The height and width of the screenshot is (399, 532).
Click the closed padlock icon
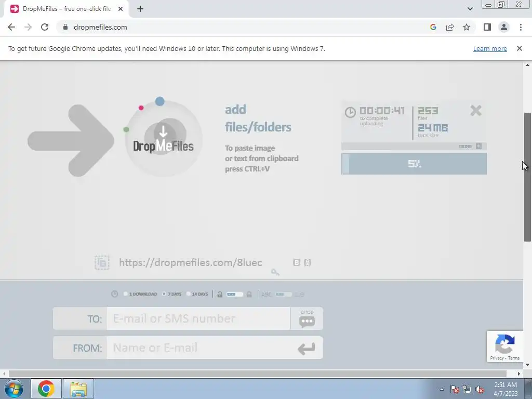coord(249,294)
